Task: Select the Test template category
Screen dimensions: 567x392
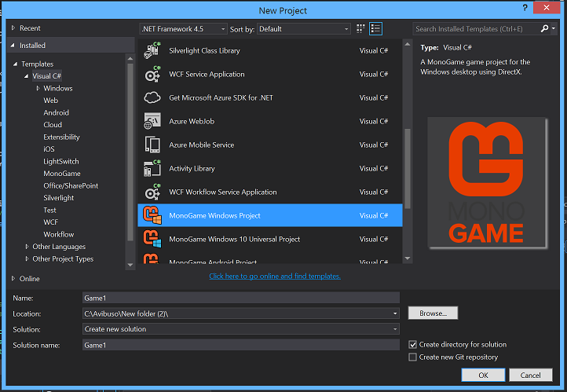Action: coord(49,210)
